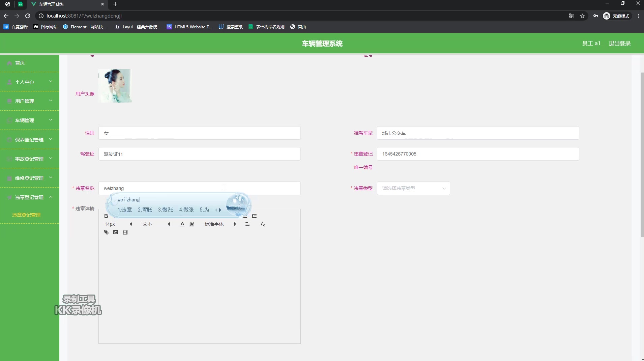Click the address bar URL
Viewport: 644px width, 361px height.
(84, 16)
